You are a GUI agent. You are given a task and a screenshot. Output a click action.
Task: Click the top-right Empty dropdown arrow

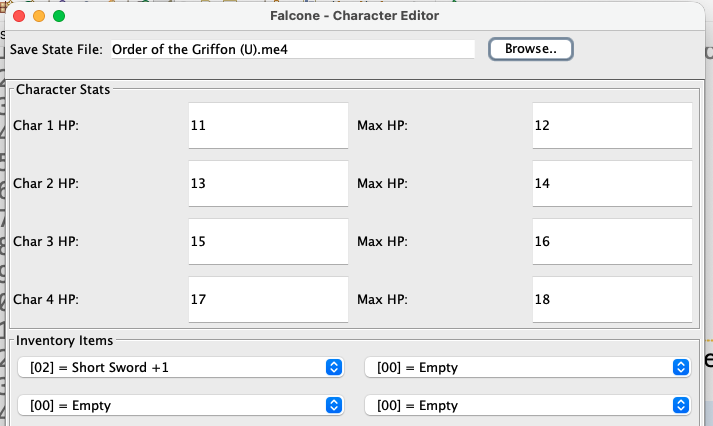coord(681,367)
